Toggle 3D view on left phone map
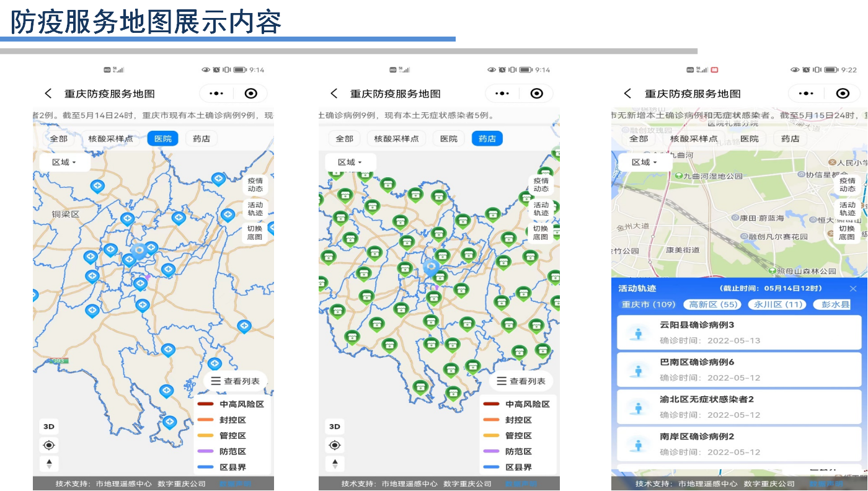Screen dimensions: 868x491 coord(49,427)
